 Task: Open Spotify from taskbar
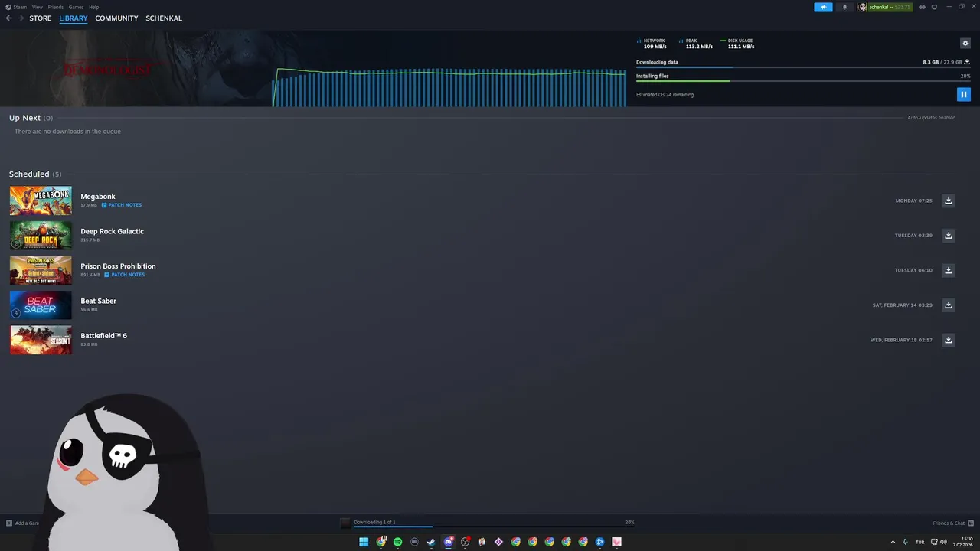click(397, 542)
